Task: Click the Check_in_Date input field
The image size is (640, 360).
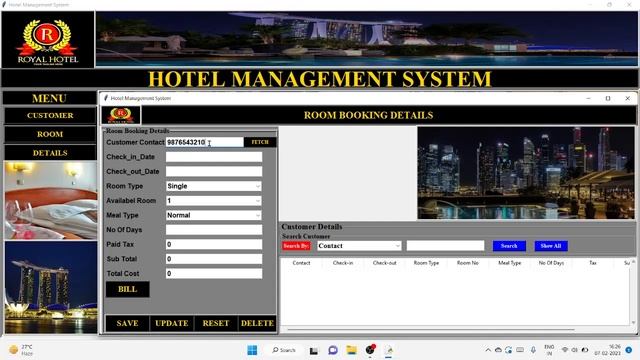Action: click(x=214, y=157)
